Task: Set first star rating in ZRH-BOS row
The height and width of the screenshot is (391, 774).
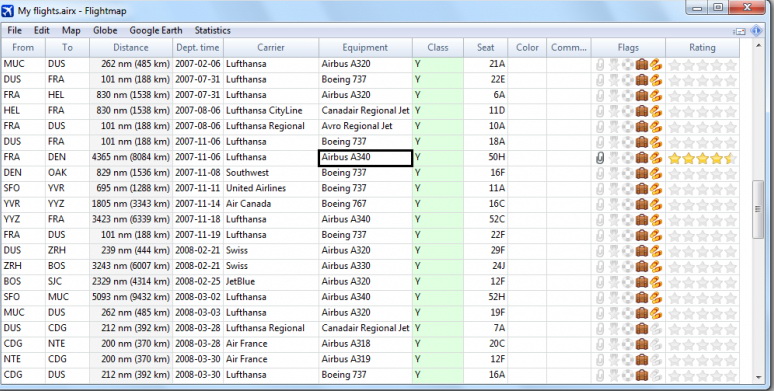Action: click(x=674, y=267)
